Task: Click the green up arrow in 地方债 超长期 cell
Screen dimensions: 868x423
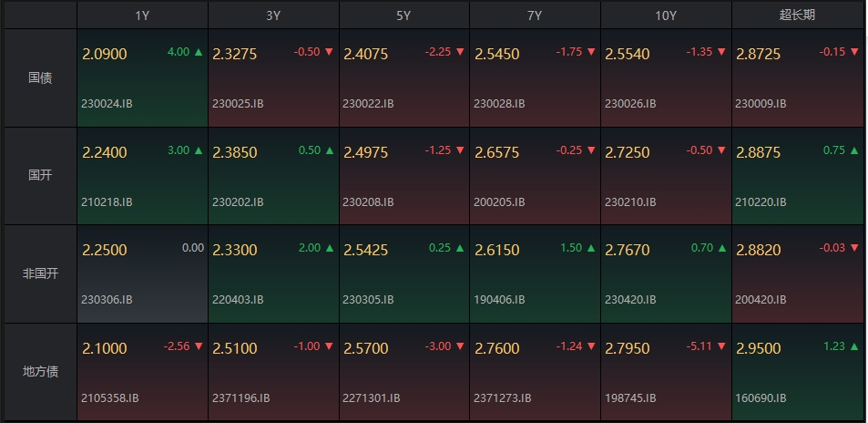Action: 853,346
